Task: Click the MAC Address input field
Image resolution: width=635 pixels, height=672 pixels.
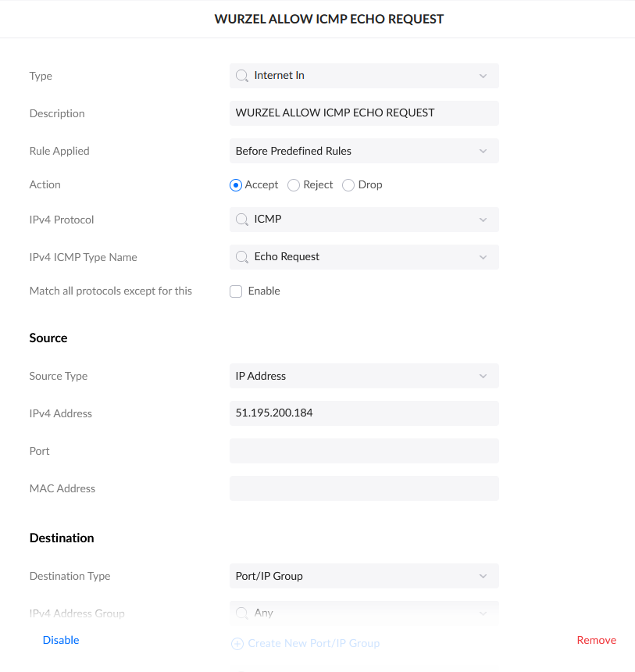Action: [364, 488]
